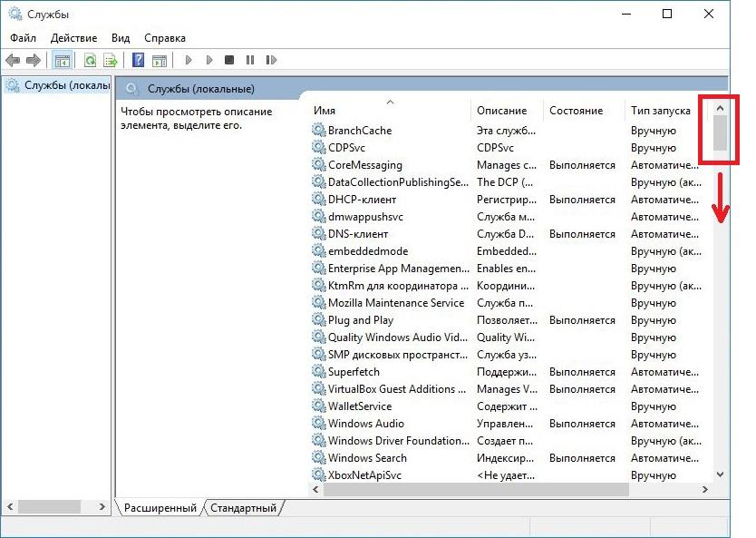Click the Stop service square icon
Screen dimensions: 756x538
click(229, 60)
